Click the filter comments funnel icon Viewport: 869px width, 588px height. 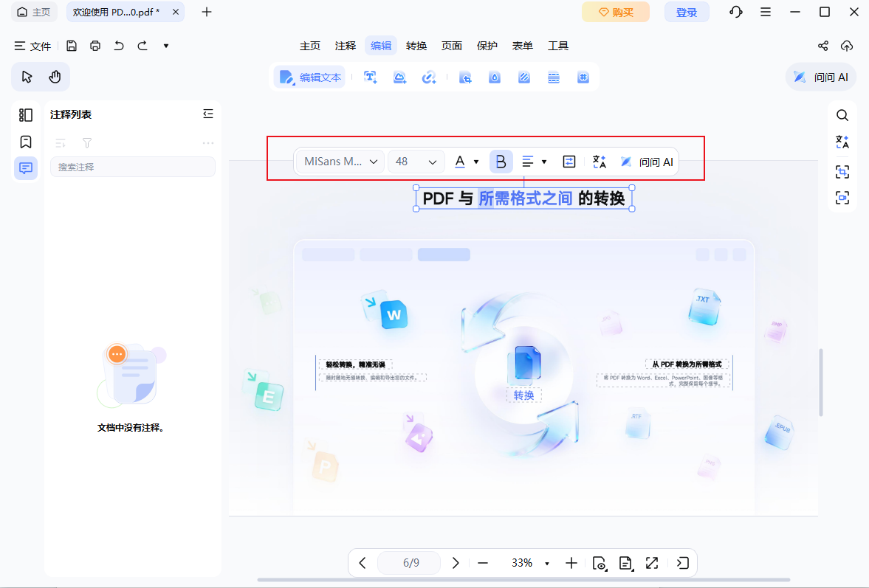[x=87, y=143]
